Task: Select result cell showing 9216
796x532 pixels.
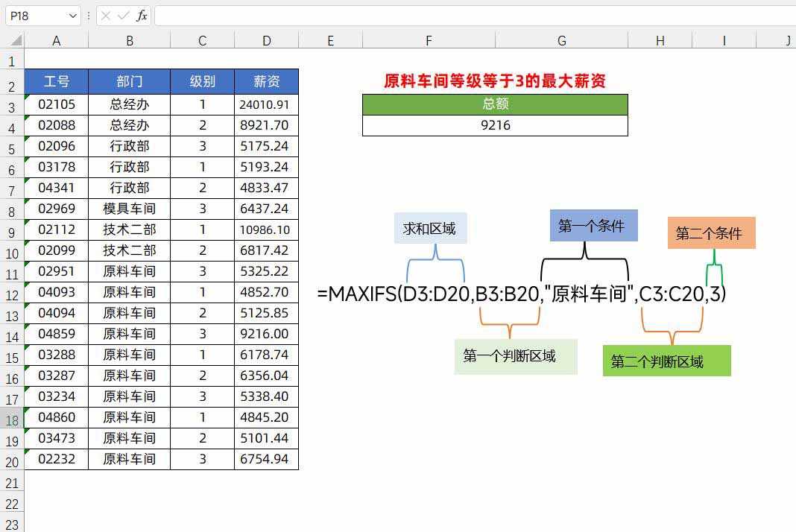Action: (x=495, y=125)
